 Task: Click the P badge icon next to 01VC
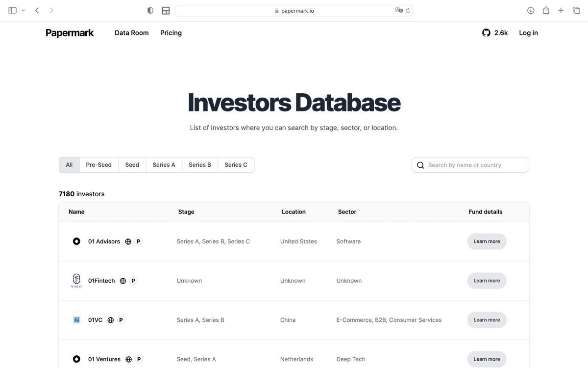tap(121, 320)
